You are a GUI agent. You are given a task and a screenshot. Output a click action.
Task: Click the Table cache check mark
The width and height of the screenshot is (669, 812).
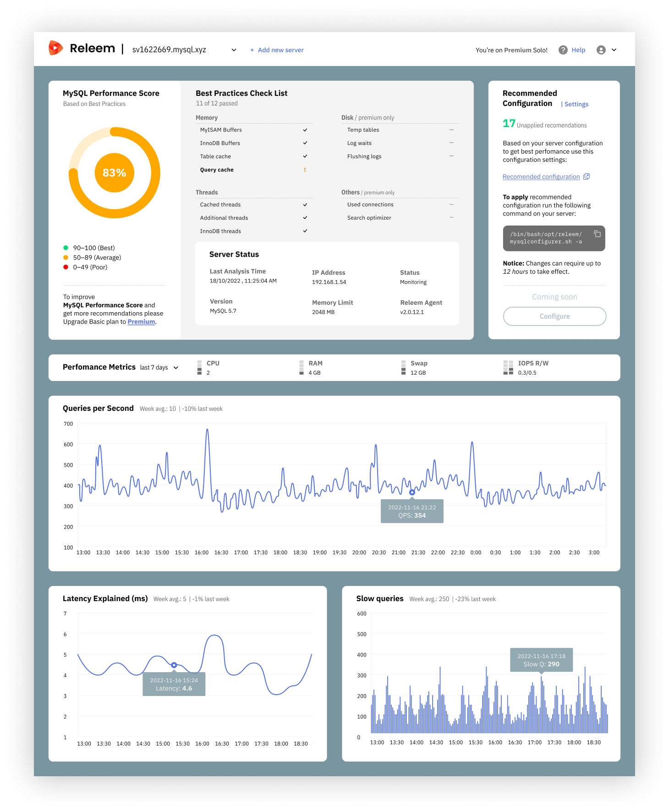point(305,156)
